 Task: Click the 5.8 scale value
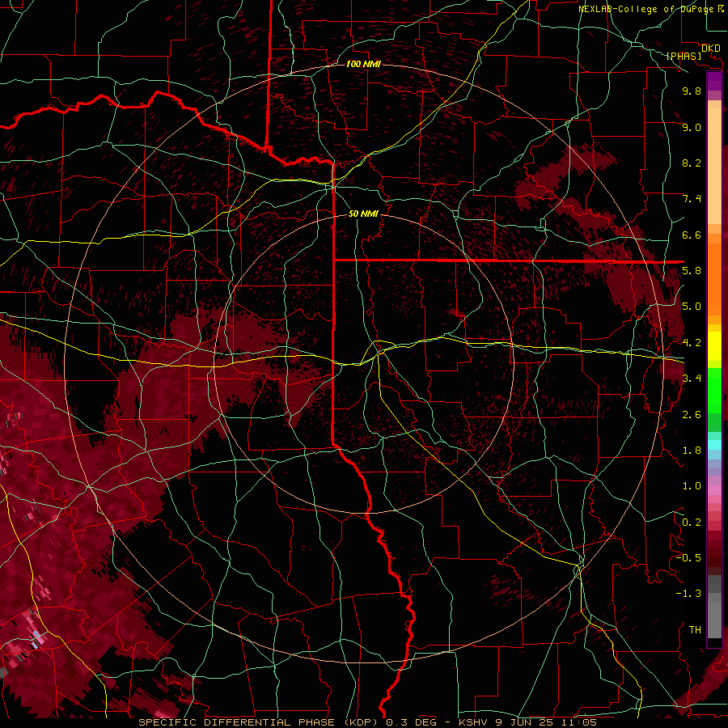pyautogui.click(x=692, y=271)
